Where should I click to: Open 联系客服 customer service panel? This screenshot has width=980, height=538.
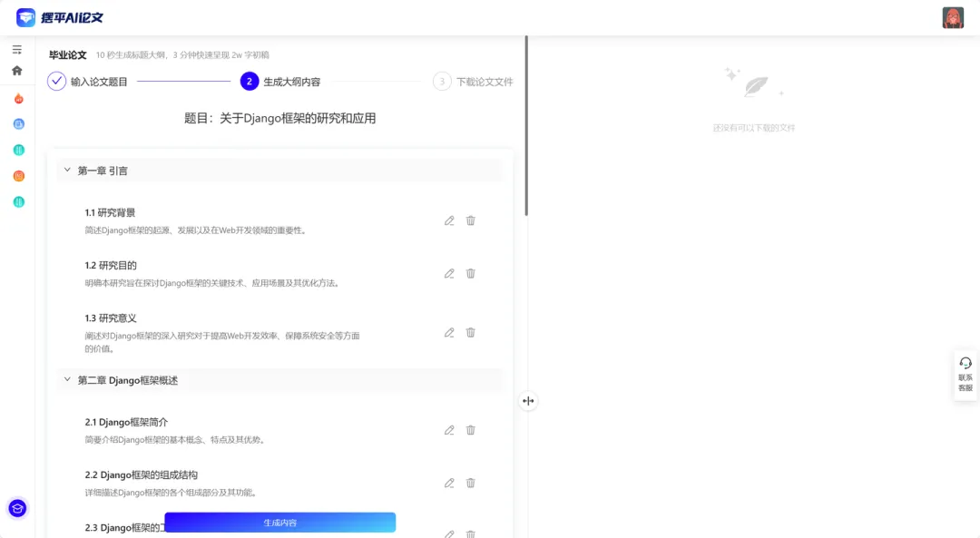(x=965, y=375)
